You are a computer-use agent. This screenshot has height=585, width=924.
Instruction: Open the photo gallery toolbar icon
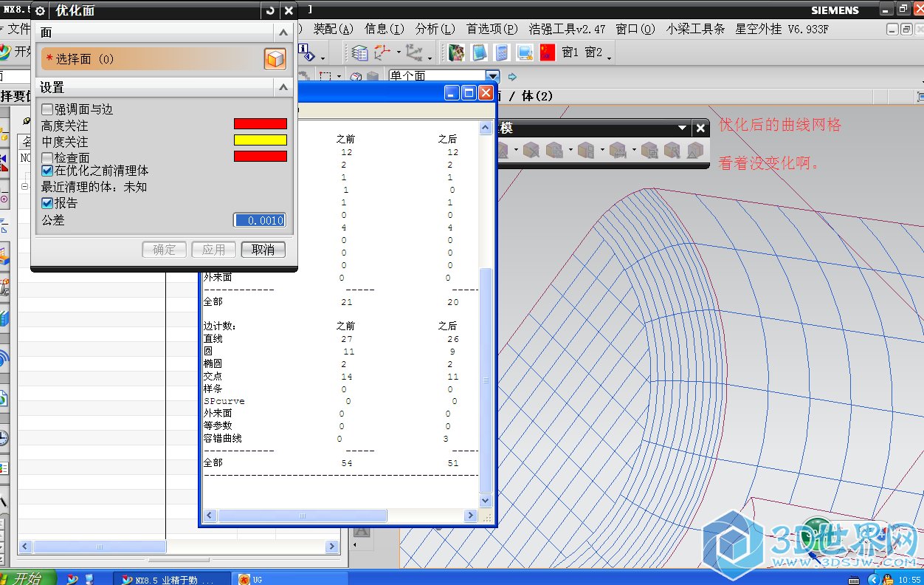[x=457, y=52]
